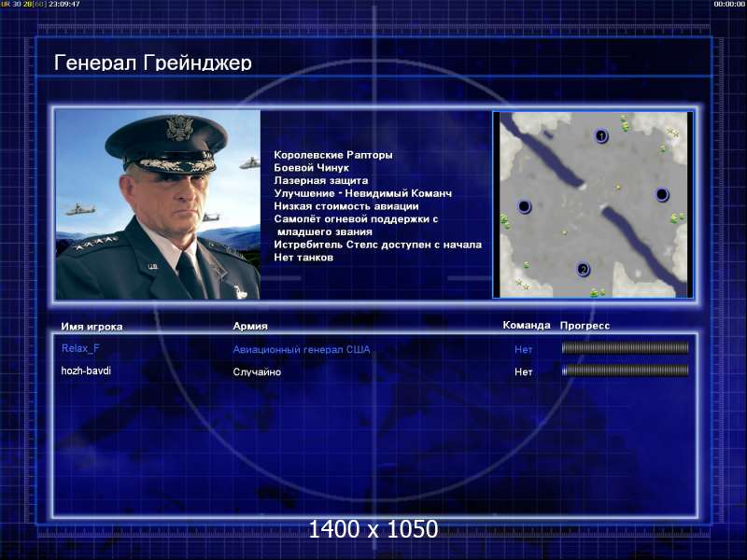The height and width of the screenshot is (560, 747).
Task: Select the unnumbered left start position on minimap
Action: click(524, 206)
